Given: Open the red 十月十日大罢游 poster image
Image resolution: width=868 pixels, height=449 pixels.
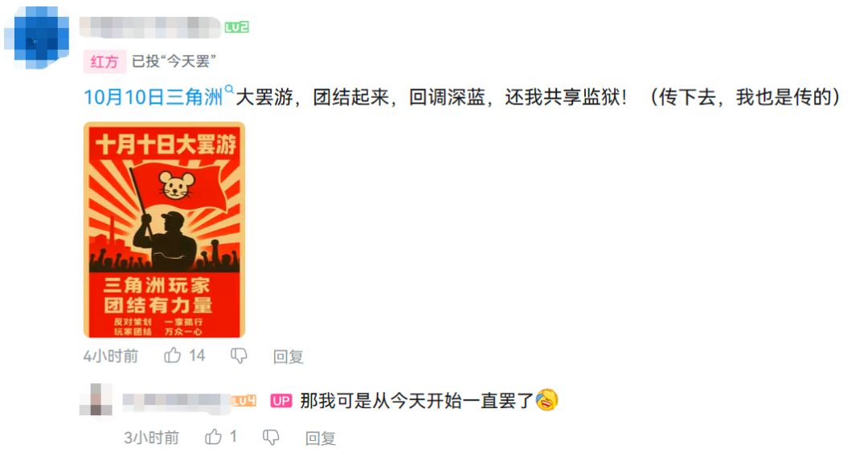Looking at the screenshot, I should pos(165,230).
